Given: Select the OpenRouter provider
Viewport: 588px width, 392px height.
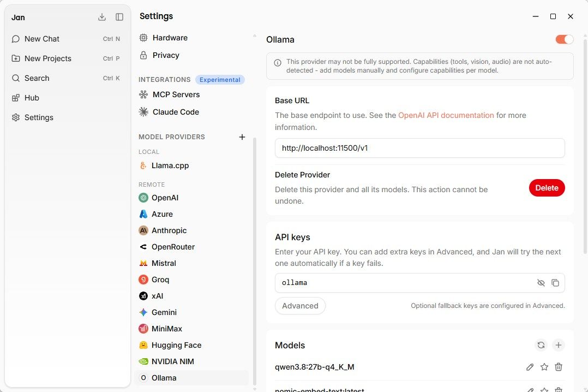Looking at the screenshot, I should 191,247.
